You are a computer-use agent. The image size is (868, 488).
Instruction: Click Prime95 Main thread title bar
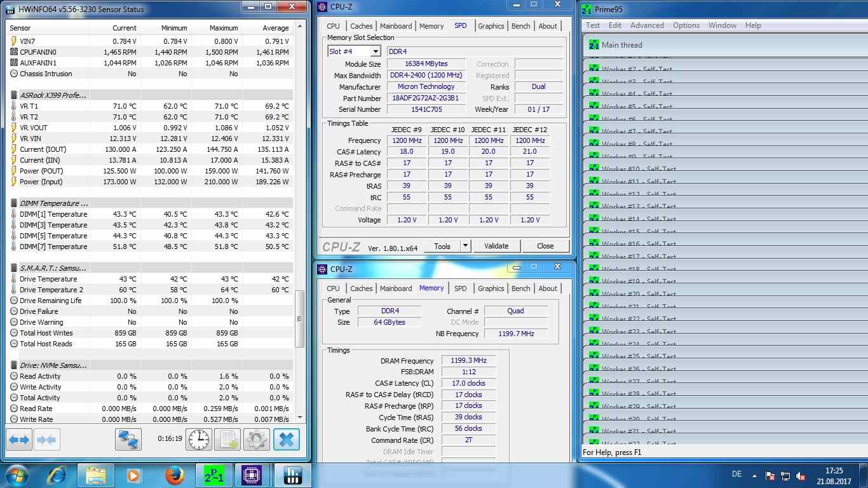[724, 45]
